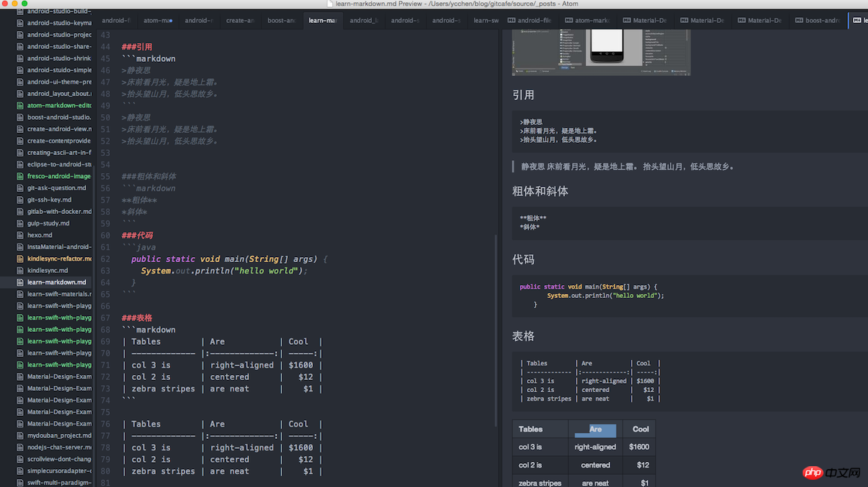This screenshot has height=487, width=868.
Task: Click the phone screenshot image in preview
Action: [601, 52]
